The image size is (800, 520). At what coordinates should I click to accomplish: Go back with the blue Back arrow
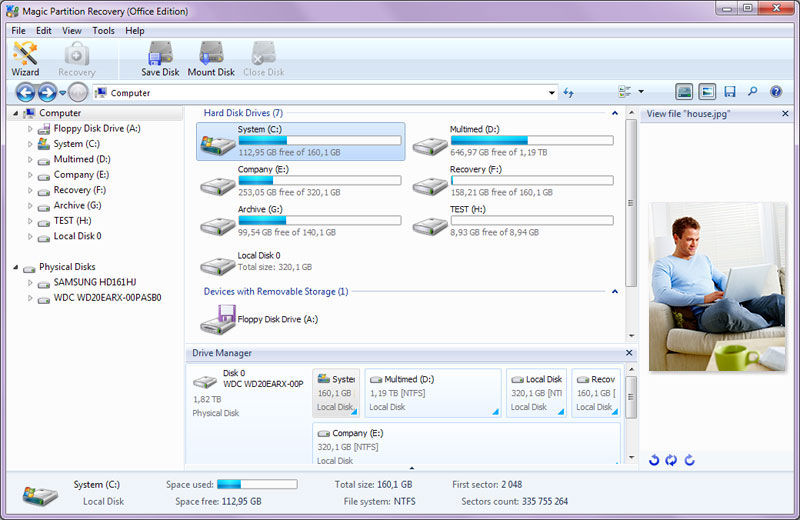click(x=26, y=93)
